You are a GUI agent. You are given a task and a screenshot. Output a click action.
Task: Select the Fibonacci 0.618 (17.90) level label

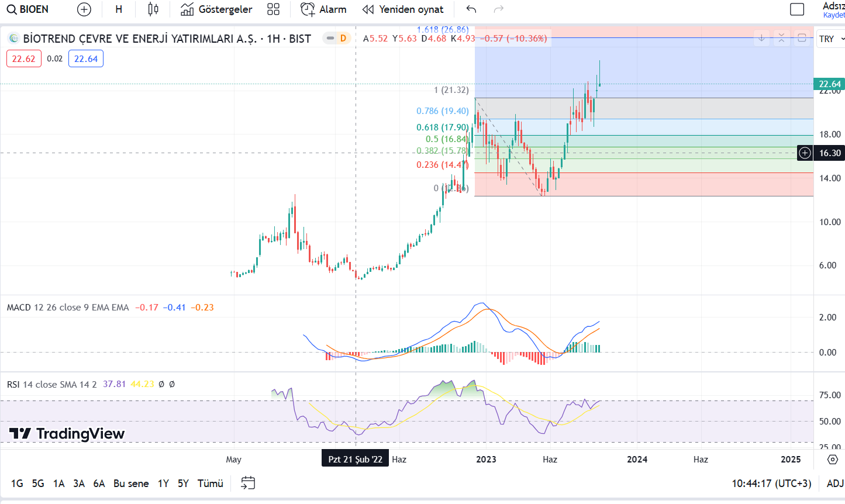[x=443, y=127]
